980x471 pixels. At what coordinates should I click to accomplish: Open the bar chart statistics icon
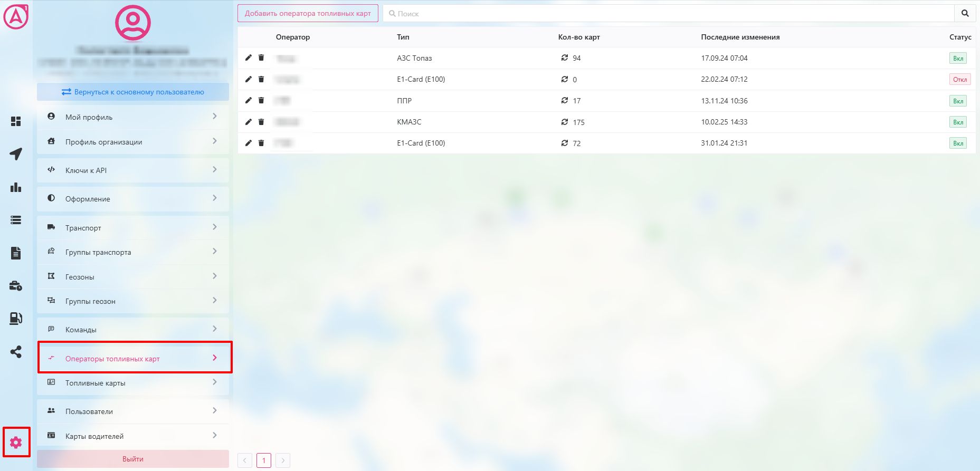pos(16,187)
